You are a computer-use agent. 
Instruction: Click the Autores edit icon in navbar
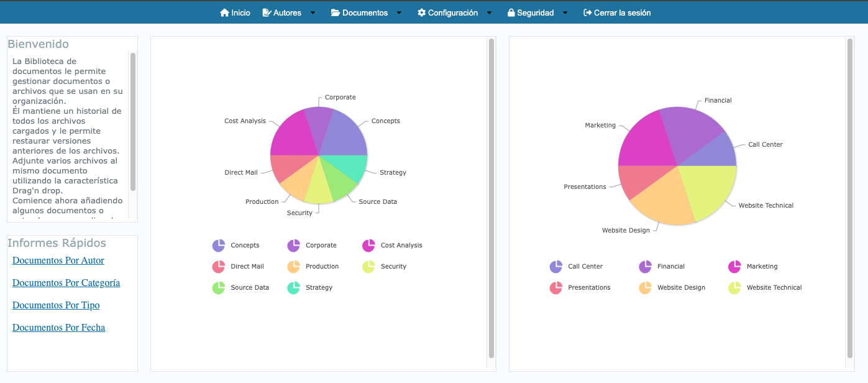click(x=267, y=12)
